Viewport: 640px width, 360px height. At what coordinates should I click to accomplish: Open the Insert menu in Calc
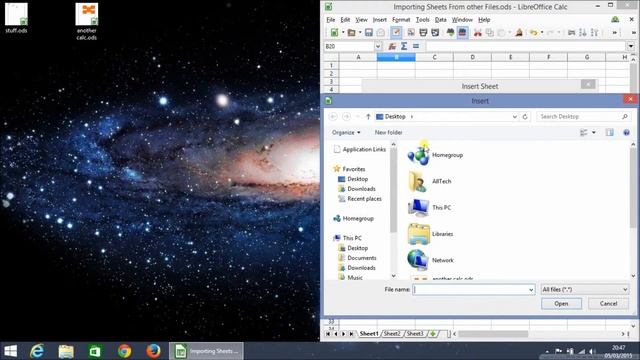379,20
